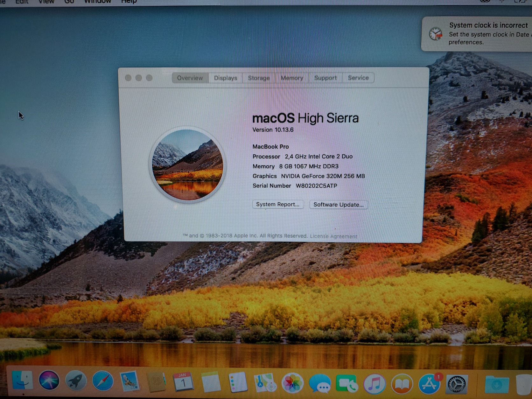532x399 pixels.
Task: Open Finder from the dock
Action: pos(22,381)
